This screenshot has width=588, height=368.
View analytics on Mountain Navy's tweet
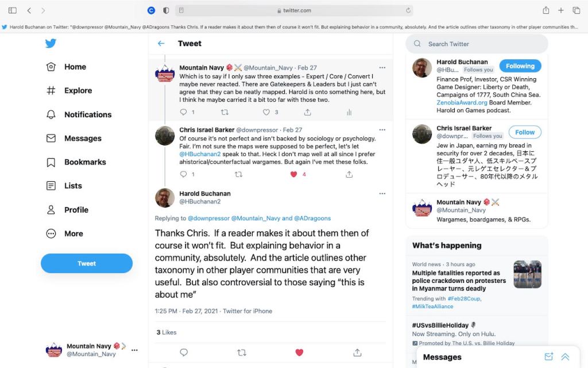349,112
